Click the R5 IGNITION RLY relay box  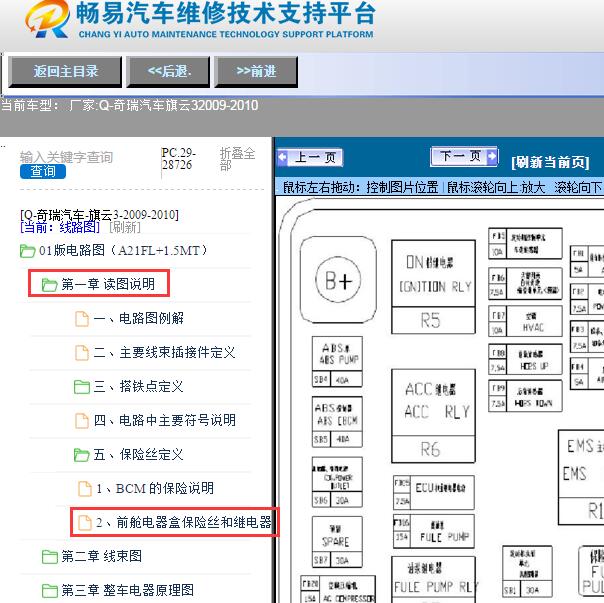[x=433, y=287]
